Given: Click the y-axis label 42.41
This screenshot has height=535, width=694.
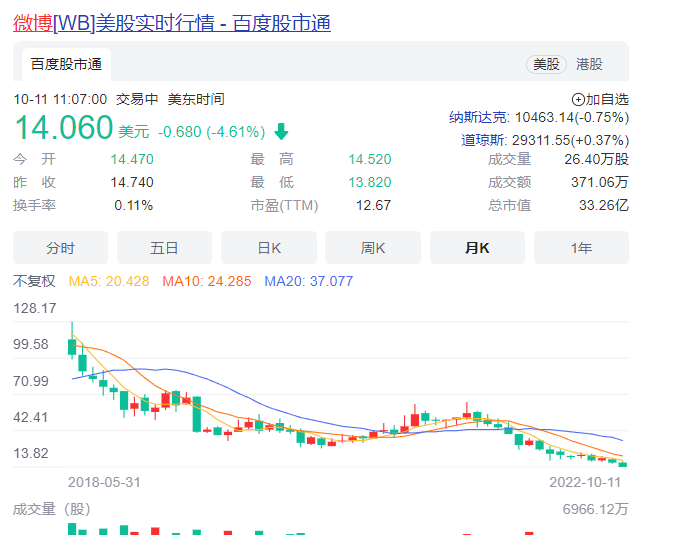Looking at the screenshot, I should coord(31,417).
